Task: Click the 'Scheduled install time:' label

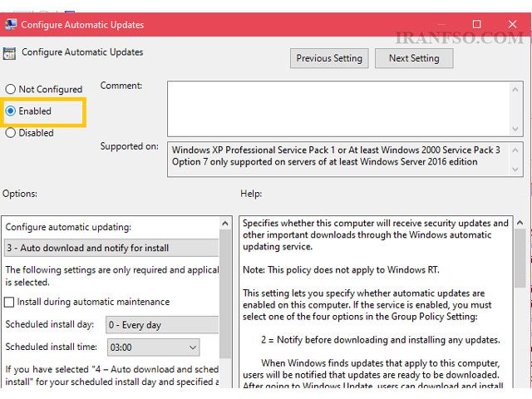Action: (52, 347)
